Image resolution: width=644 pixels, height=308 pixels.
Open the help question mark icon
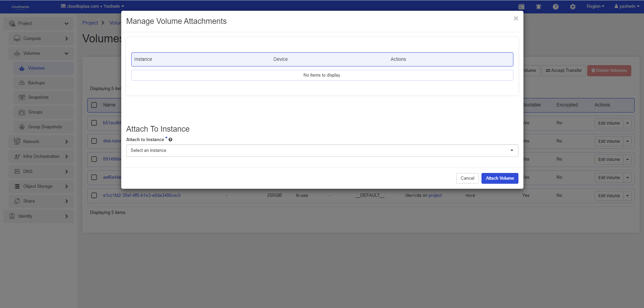click(x=555, y=7)
